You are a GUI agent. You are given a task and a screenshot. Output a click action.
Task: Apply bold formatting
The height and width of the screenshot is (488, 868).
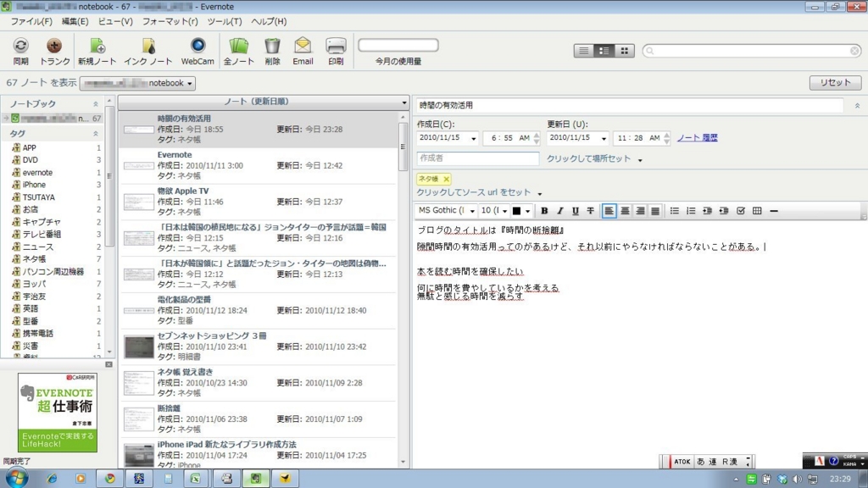(544, 211)
